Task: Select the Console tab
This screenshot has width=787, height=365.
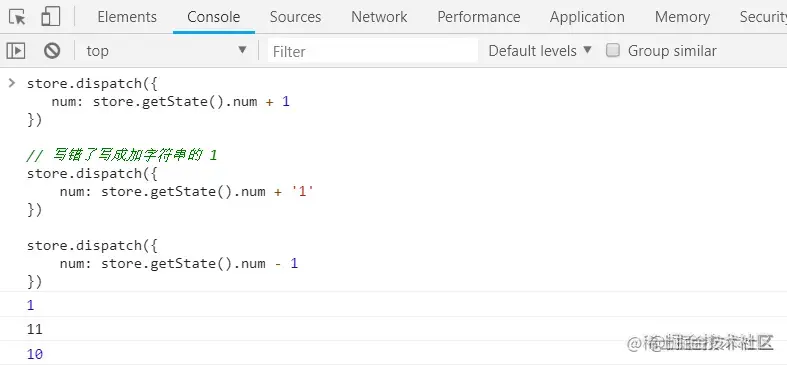Action: [x=213, y=17]
